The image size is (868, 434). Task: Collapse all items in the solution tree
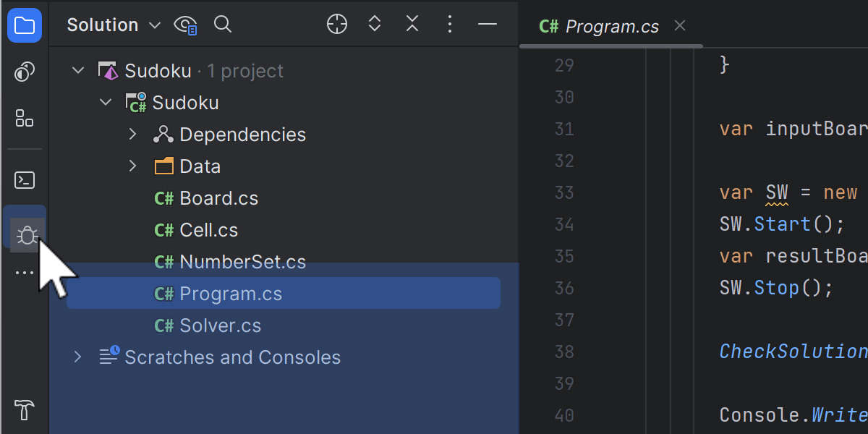coord(412,25)
